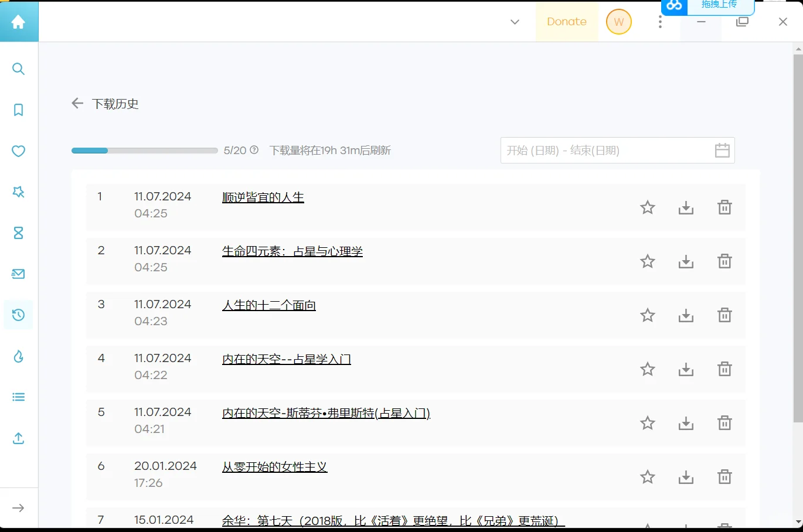Open the three-dot options menu
This screenshot has width=803, height=532.
[659, 22]
